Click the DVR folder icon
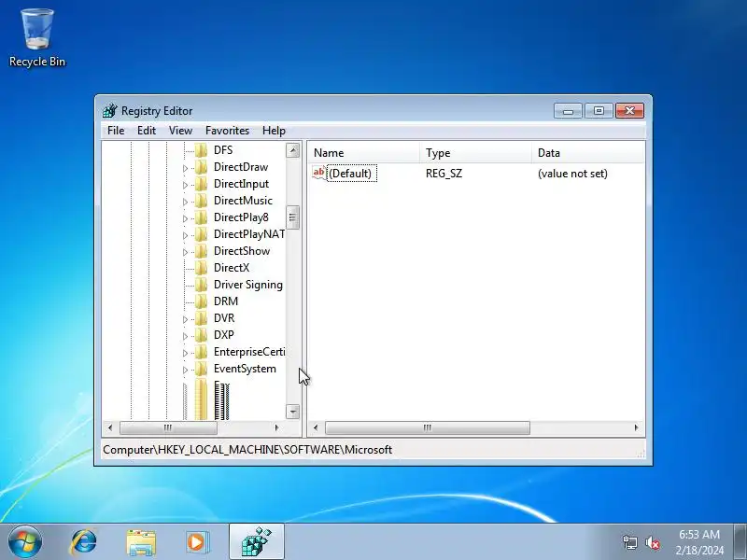 pyautogui.click(x=202, y=318)
